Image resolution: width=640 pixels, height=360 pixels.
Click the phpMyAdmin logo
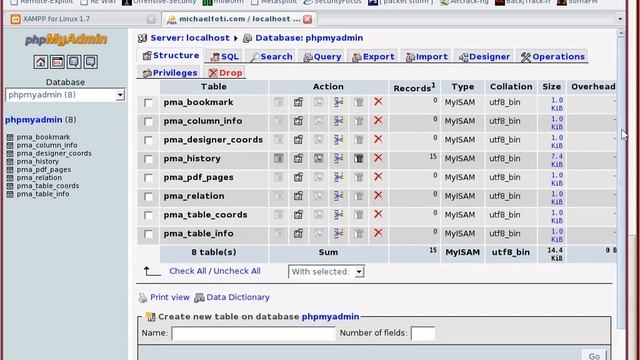(x=66, y=40)
